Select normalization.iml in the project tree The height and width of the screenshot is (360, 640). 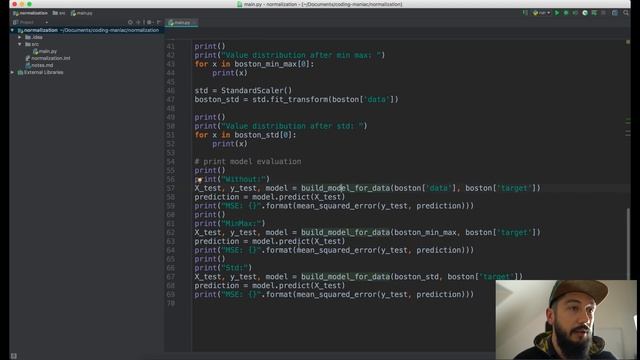point(48,58)
